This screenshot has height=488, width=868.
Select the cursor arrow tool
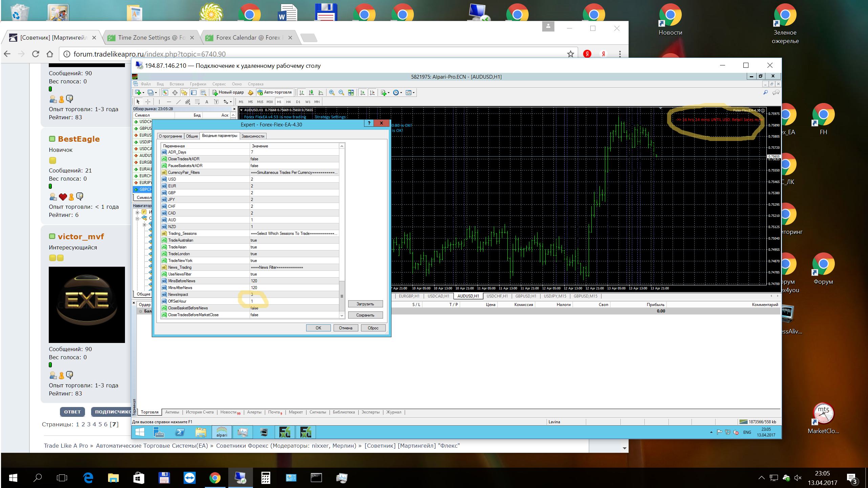pos(138,102)
